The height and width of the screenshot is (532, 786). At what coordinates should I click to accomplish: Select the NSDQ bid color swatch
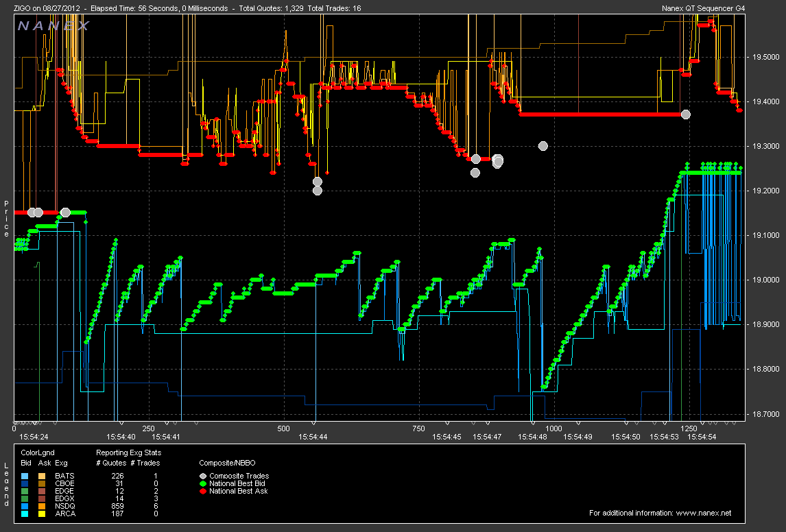pos(25,506)
